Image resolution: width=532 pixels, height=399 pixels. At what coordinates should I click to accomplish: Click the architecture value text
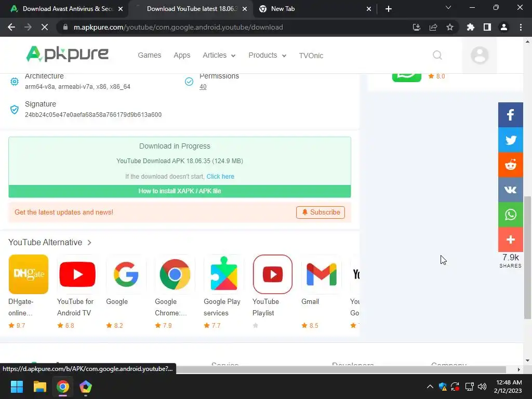click(77, 87)
